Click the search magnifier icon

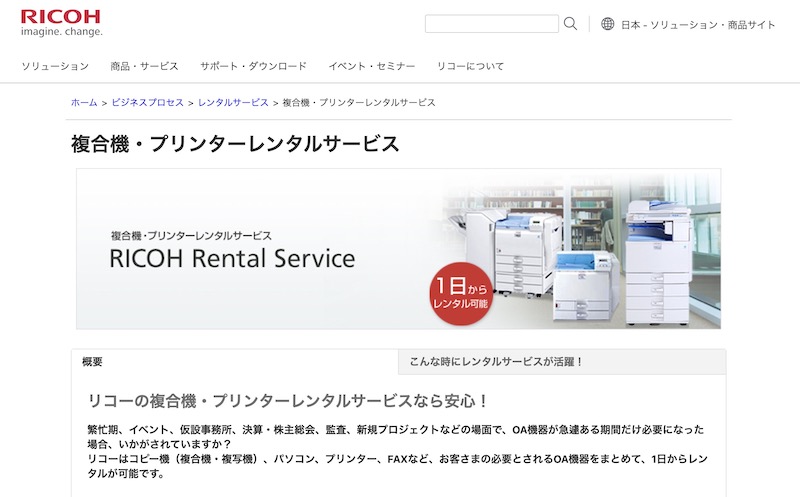point(570,23)
